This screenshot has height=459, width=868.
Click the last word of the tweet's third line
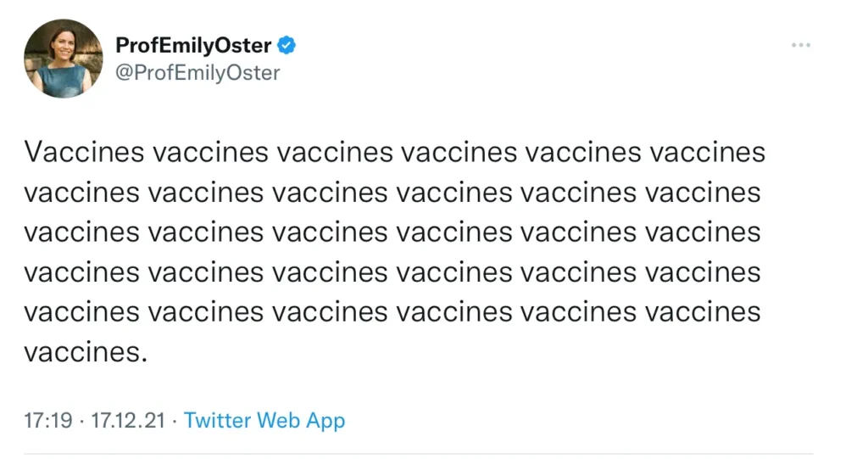tap(703, 233)
